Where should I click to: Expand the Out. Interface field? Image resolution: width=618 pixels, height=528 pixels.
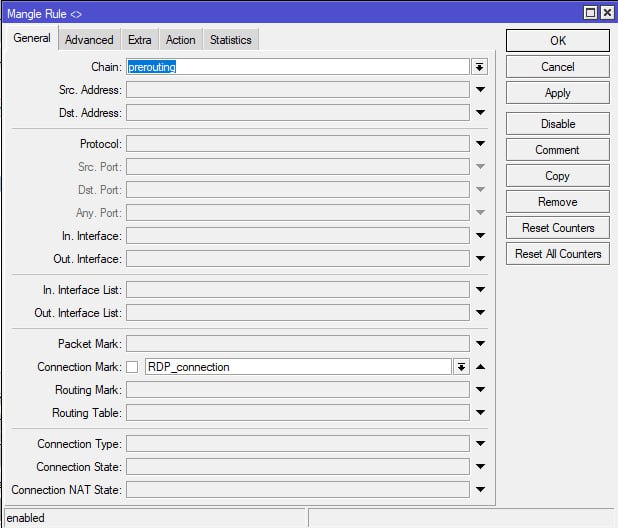coord(480,258)
